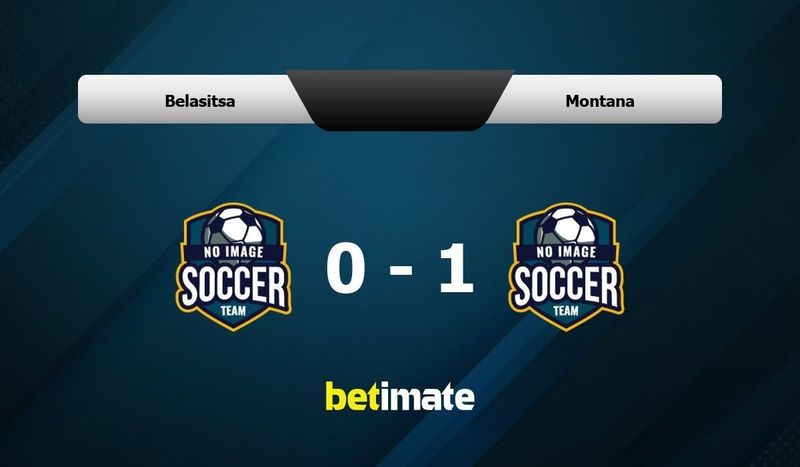The width and height of the screenshot is (800, 467).
Task: Click the TEAM label on right crest
Action: pyautogui.click(x=566, y=311)
